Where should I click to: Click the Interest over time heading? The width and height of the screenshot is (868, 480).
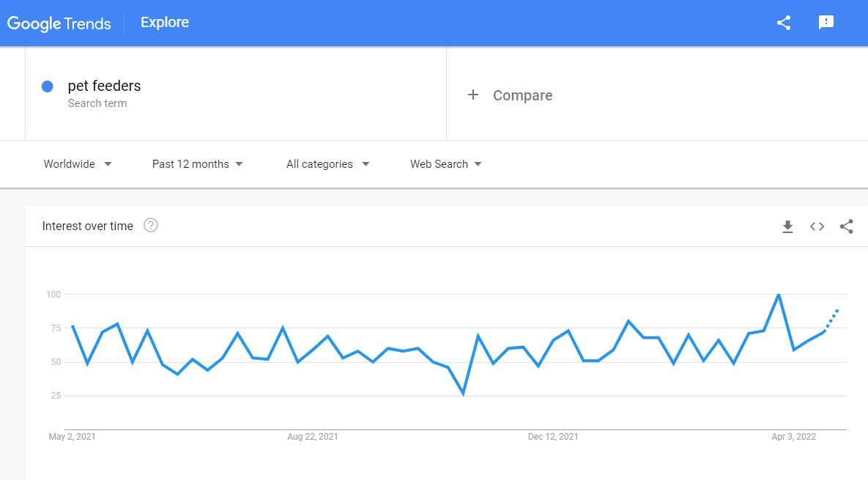(87, 226)
